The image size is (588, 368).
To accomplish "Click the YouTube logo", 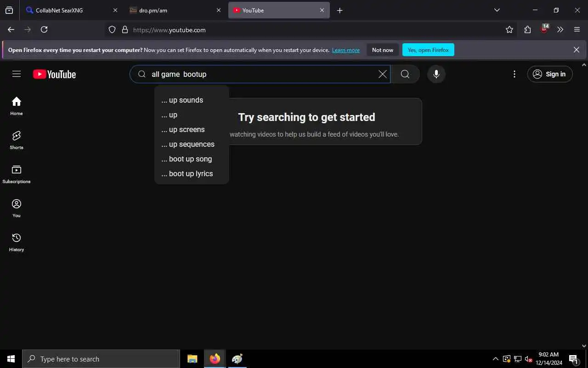I will coord(54,74).
